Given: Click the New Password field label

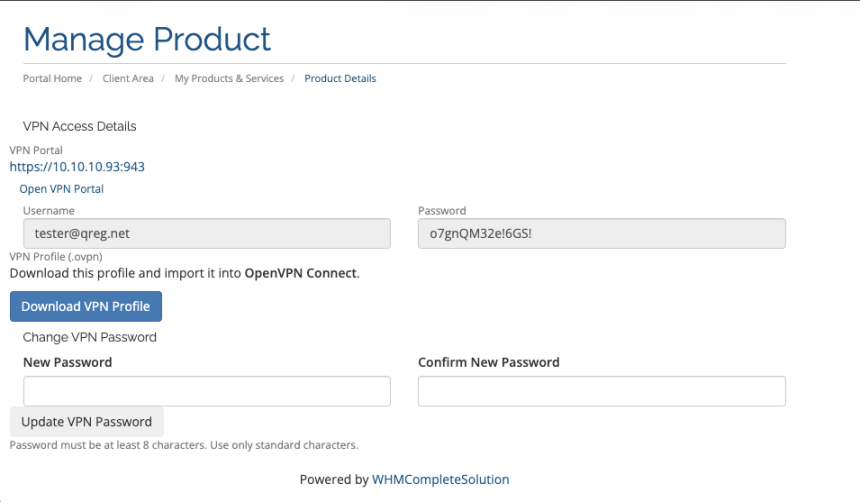Looking at the screenshot, I should [x=67, y=362].
